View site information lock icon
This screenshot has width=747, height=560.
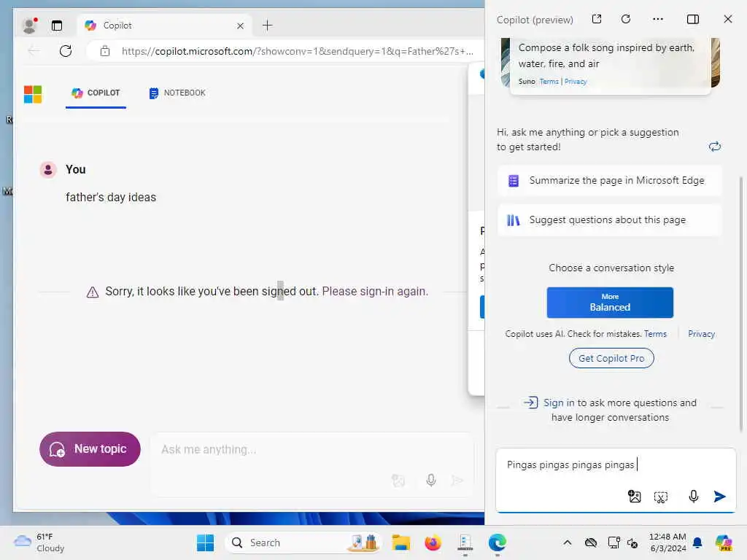point(105,51)
